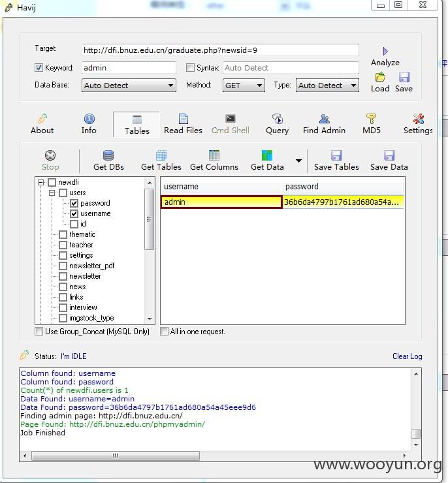This screenshot has width=448, height=483.
Task: Click the username column header
Action: 221,187
